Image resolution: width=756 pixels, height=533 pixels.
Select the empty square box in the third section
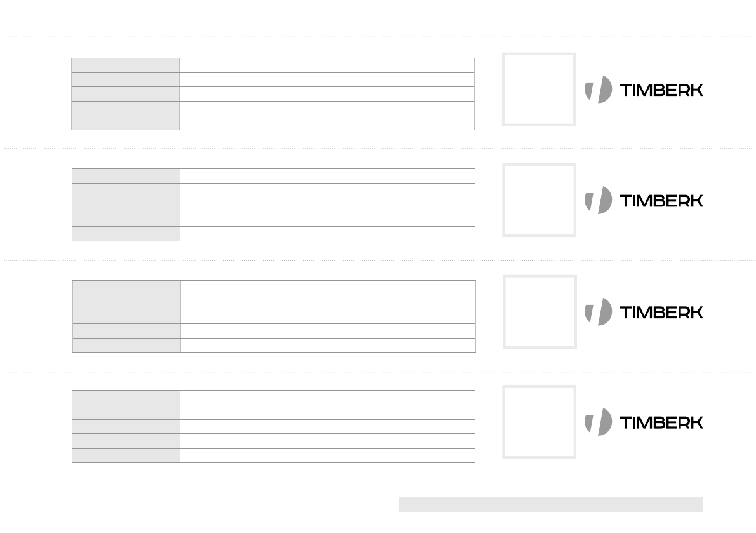coord(540,311)
